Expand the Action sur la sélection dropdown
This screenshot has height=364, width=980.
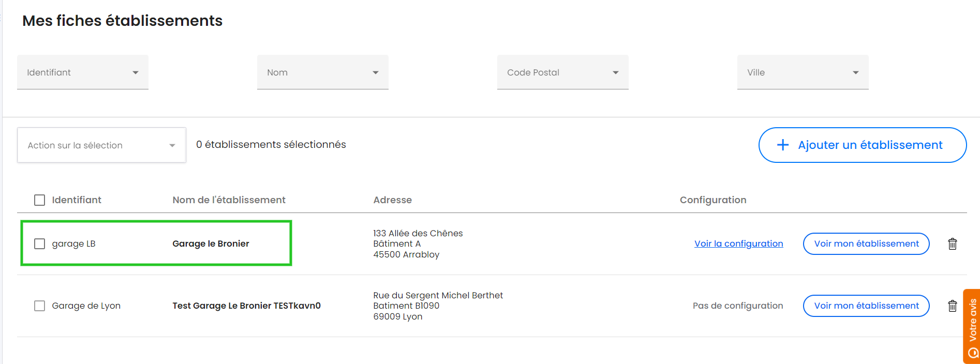[101, 145]
